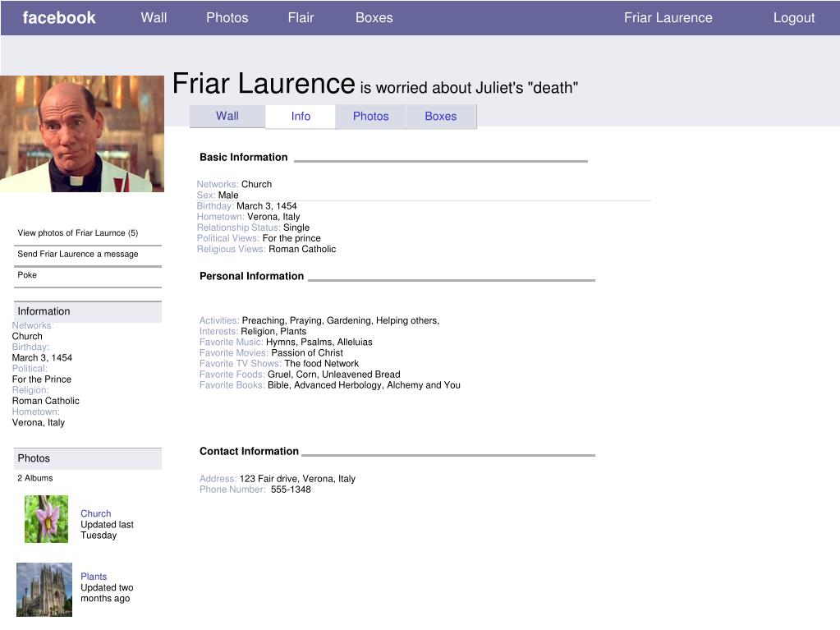The image size is (840, 630).
Task: Send Friar Laurence a message
Action: 78,254
